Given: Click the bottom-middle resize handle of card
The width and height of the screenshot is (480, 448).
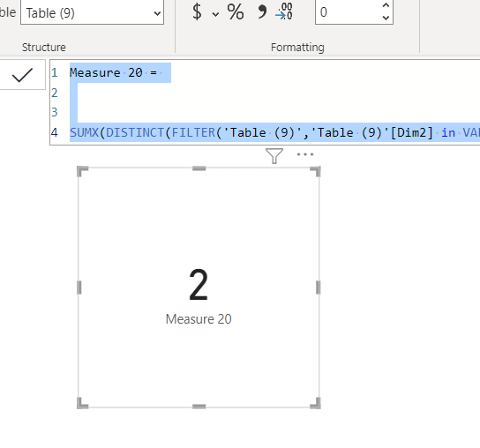Looking at the screenshot, I should (199, 407).
